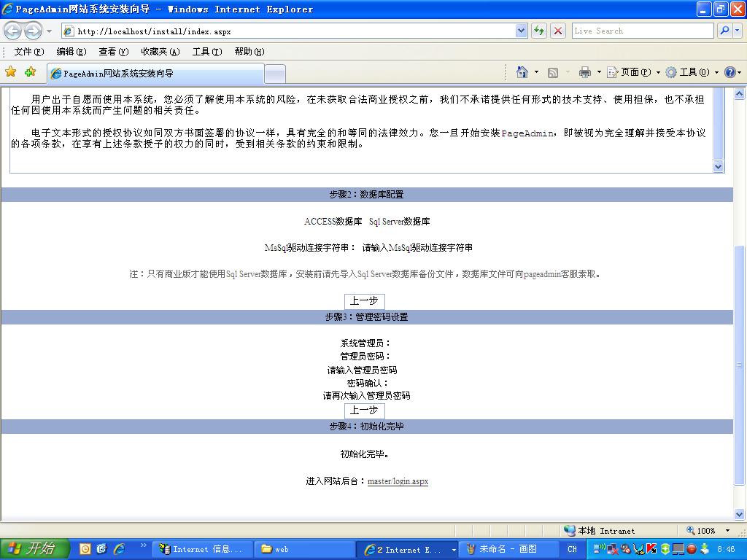This screenshot has width=747, height=560.
Task: Click the Print icon
Action: pyautogui.click(x=584, y=72)
